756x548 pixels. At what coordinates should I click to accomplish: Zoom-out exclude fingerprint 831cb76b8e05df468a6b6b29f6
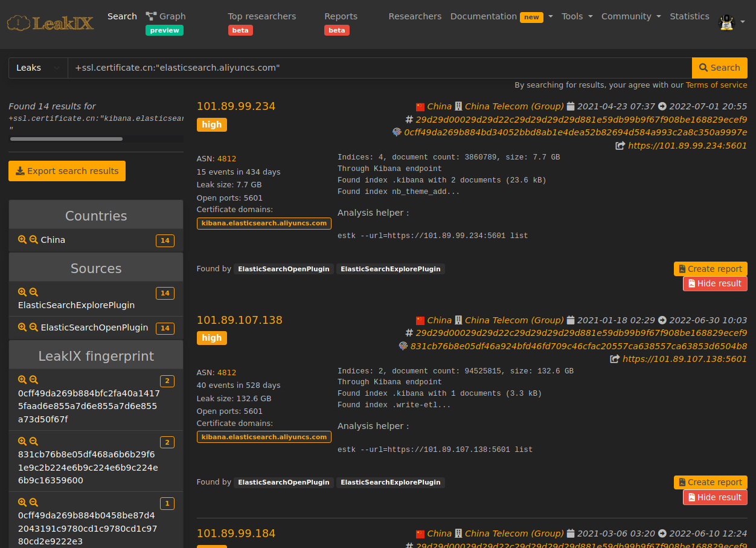34,442
